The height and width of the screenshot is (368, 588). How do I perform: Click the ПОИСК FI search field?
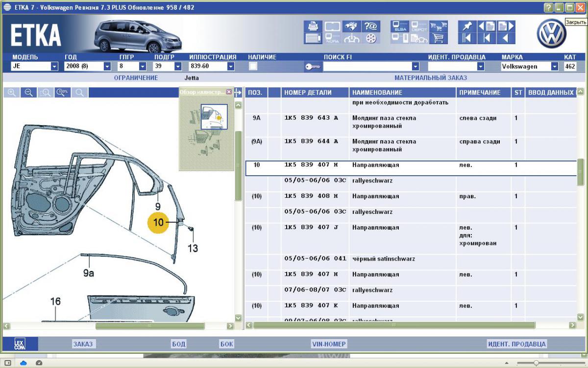[367, 66]
